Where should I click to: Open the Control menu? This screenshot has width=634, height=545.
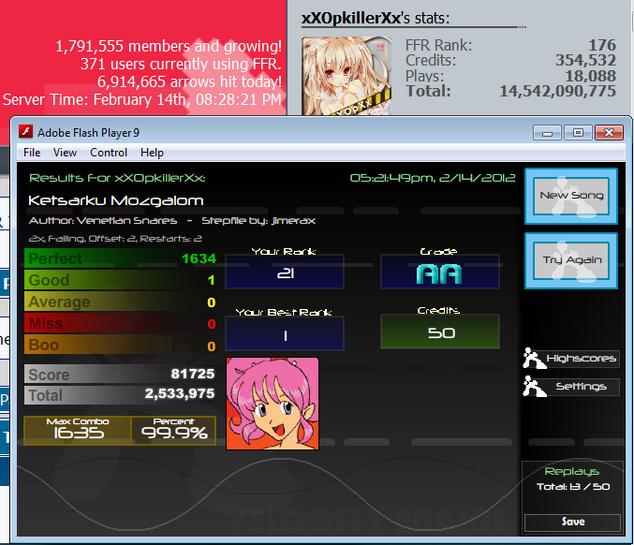[x=108, y=153]
